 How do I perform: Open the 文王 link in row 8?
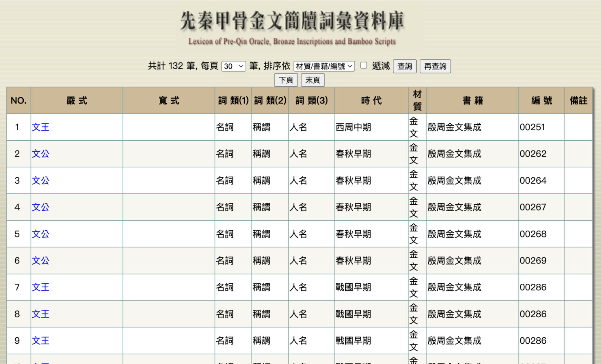pos(41,314)
